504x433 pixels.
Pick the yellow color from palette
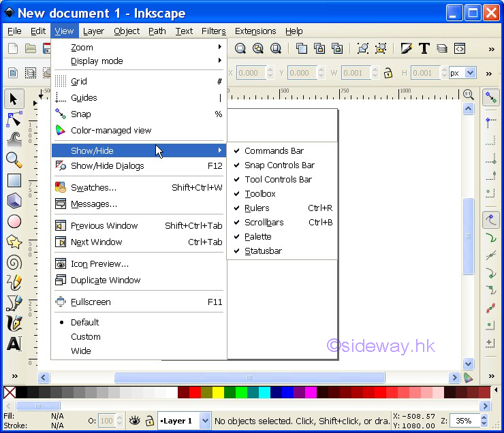click(218, 392)
